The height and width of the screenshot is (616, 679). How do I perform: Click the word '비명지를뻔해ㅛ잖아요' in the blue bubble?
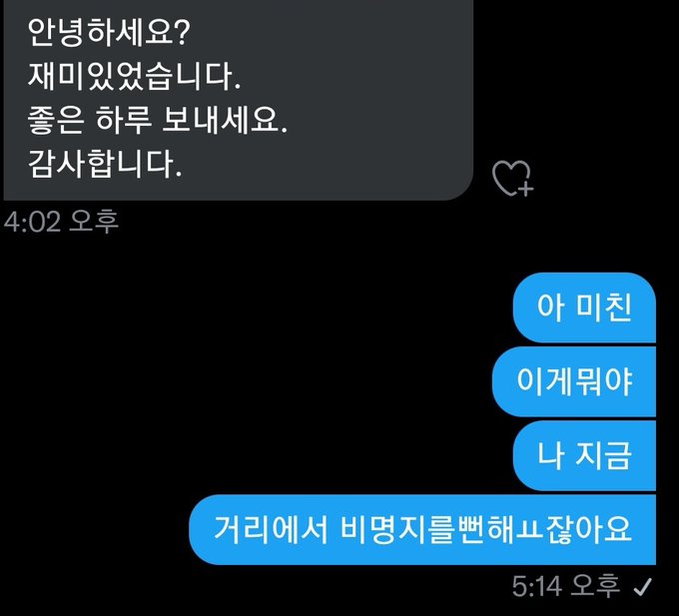(x=486, y=529)
